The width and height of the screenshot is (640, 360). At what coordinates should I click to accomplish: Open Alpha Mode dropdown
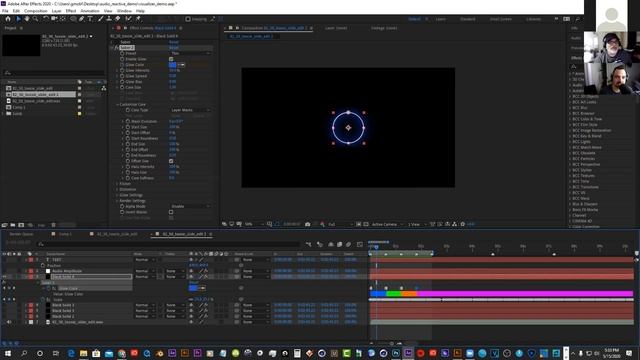[x=191, y=207]
